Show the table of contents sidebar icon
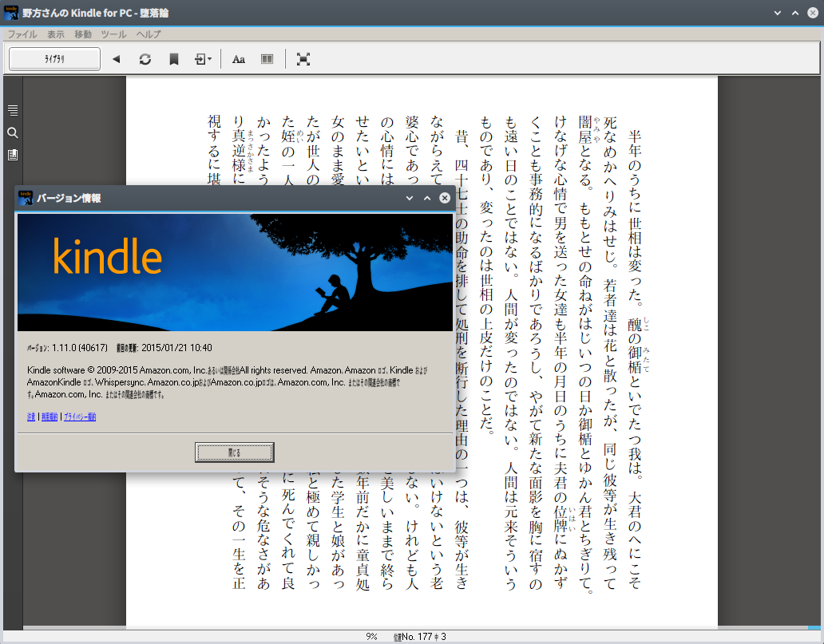 [13, 110]
